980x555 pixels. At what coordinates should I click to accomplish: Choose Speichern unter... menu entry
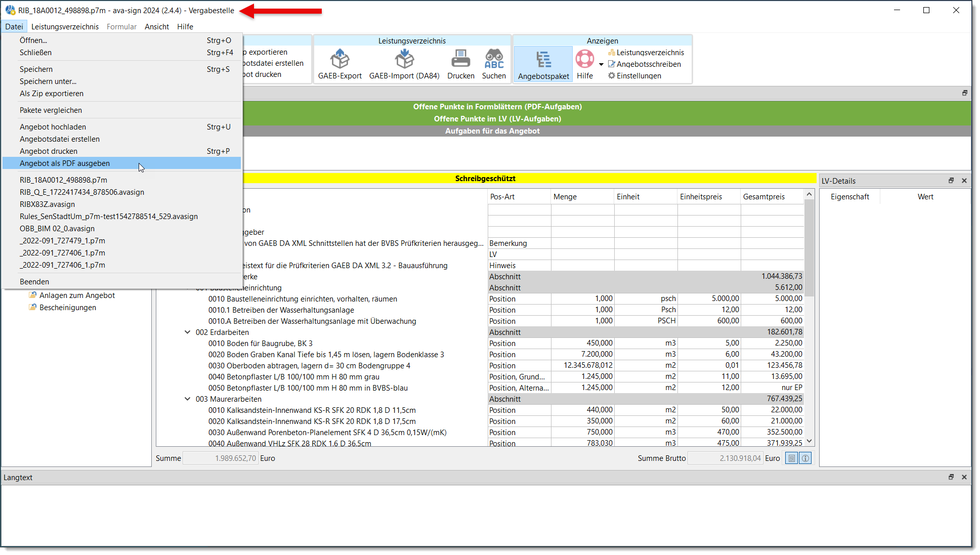point(121,81)
